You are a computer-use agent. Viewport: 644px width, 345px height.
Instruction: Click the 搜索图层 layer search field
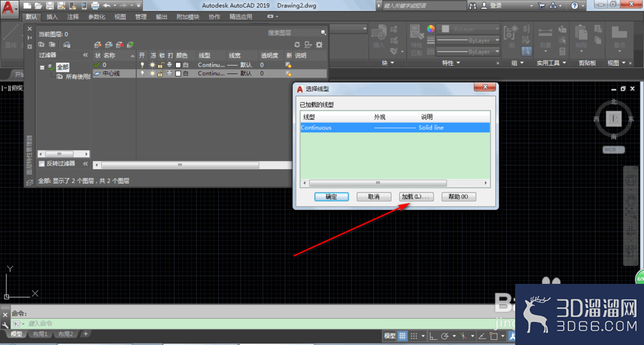(x=293, y=33)
